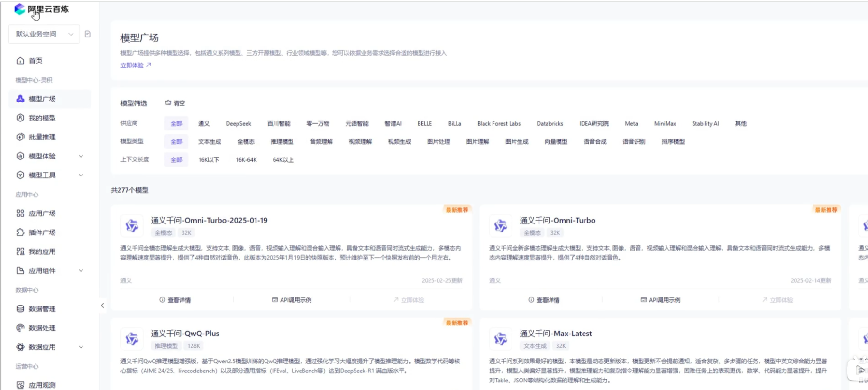Collapse the sidebar with the arrow handle
The width and height of the screenshot is (868, 390).
pos(102,306)
